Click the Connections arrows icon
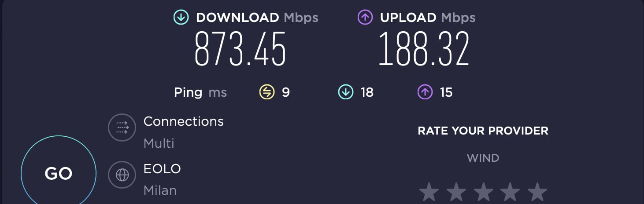Screen dimensions: 644x204 [x=122, y=127]
